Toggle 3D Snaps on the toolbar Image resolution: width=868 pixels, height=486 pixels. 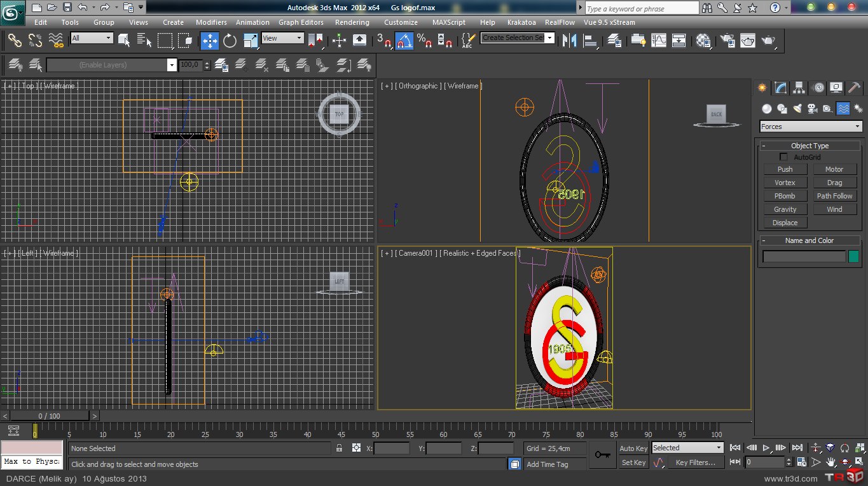(x=383, y=41)
